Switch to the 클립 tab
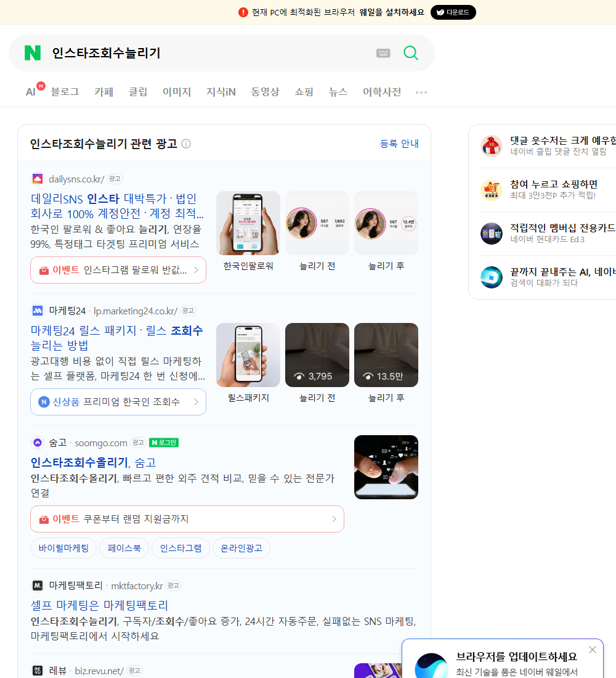The width and height of the screenshot is (616, 678). (138, 92)
